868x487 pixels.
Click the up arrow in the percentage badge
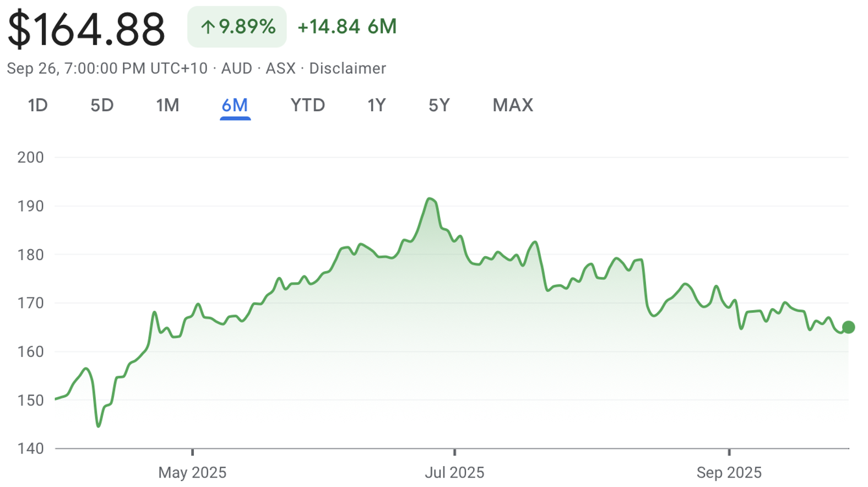click(207, 27)
